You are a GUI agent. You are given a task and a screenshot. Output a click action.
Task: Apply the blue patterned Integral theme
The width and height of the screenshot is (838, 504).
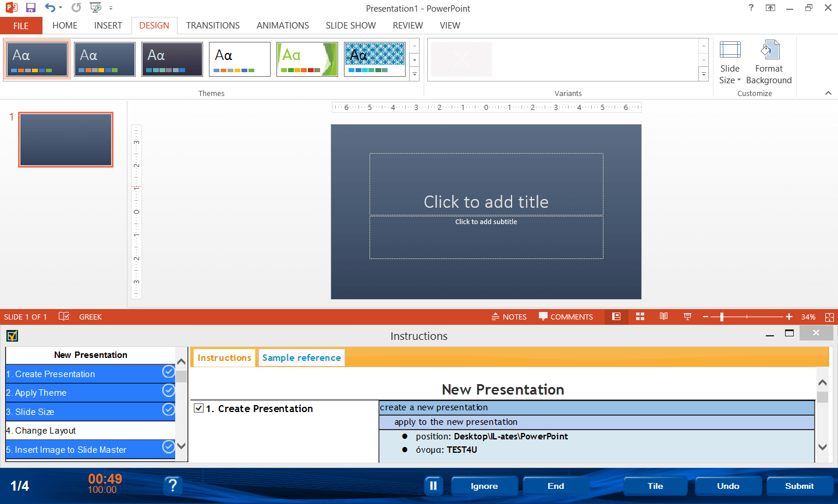(x=375, y=59)
